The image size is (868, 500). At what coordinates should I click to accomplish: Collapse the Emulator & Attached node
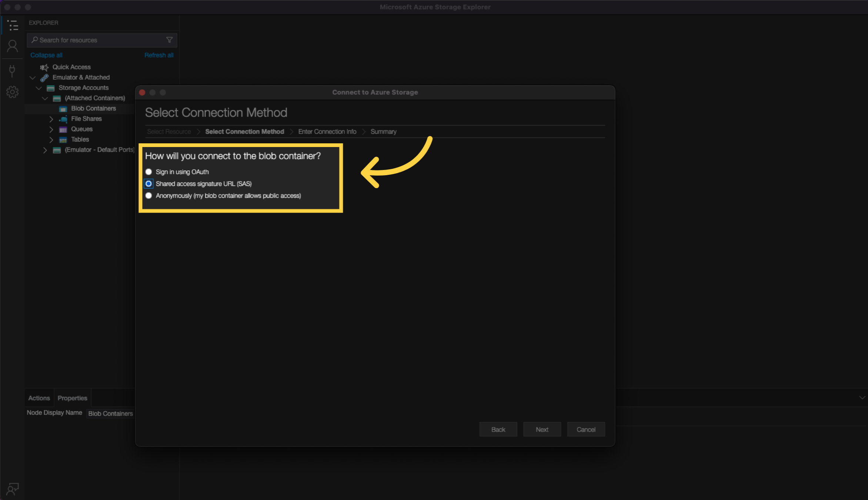coord(33,77)
